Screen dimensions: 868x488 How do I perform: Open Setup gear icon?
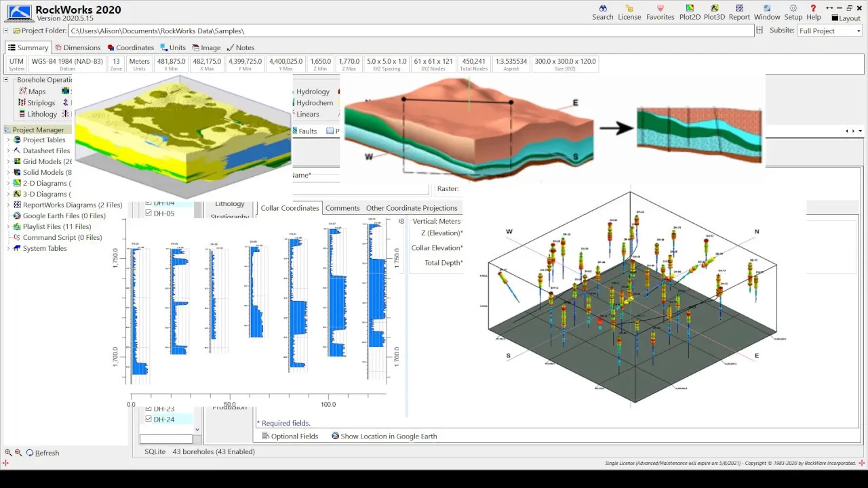793,12
